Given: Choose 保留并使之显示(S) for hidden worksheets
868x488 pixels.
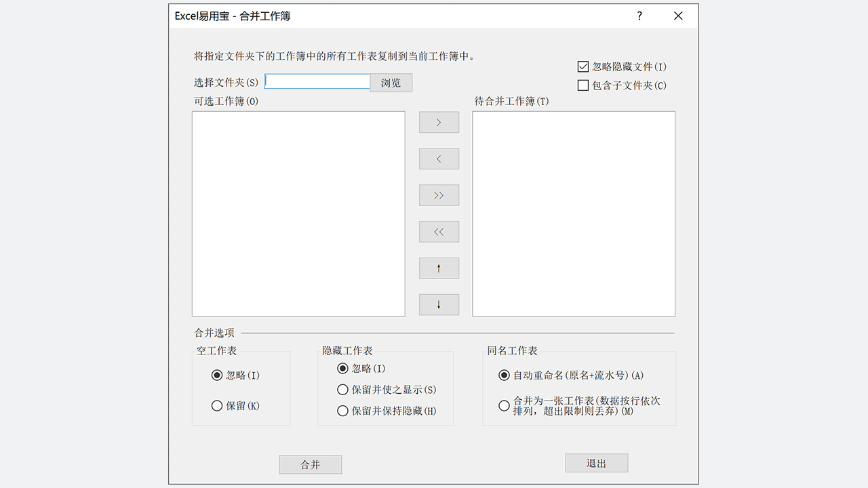Looking at the screenshot, I should [342, 390].
